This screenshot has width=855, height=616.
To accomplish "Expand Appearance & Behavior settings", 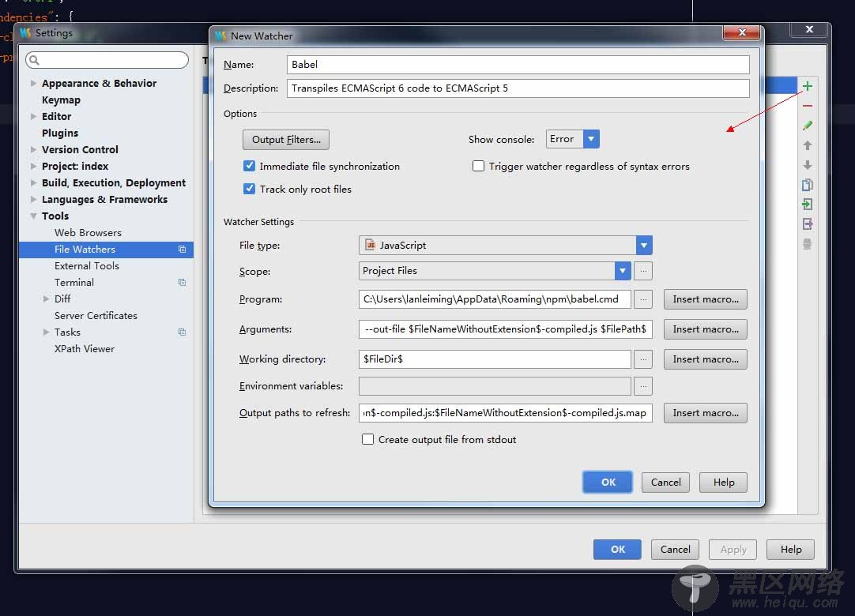I will click(33, 84).
